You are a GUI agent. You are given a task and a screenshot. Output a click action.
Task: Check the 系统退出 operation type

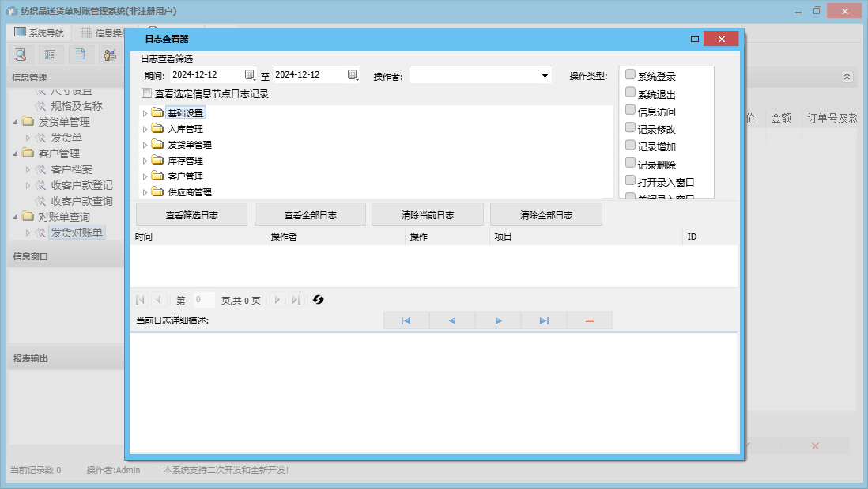point(630,93)
